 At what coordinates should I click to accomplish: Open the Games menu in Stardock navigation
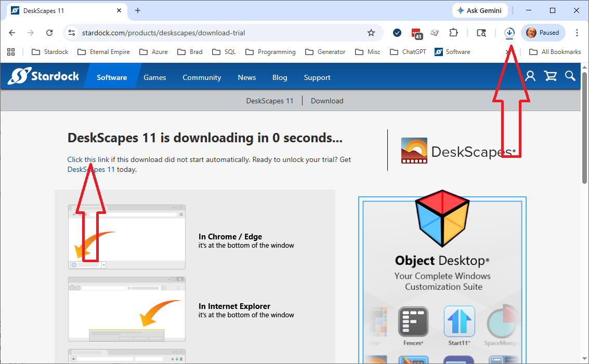pyautogui.click(x=155, y=77)
